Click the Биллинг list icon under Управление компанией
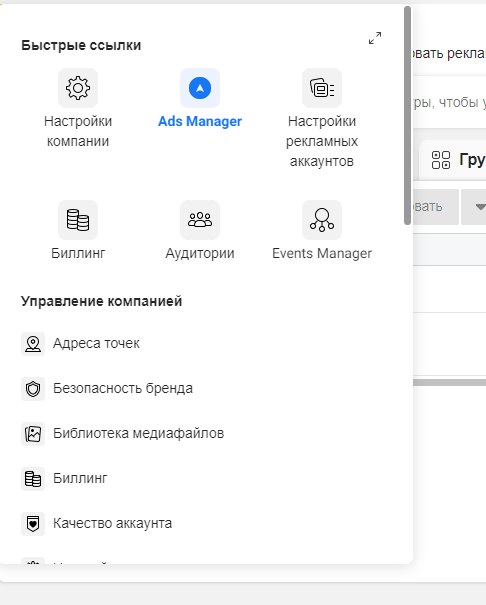The width and height of the screenshot is (486, 605). pyautogui.click(x=33, y=479)
